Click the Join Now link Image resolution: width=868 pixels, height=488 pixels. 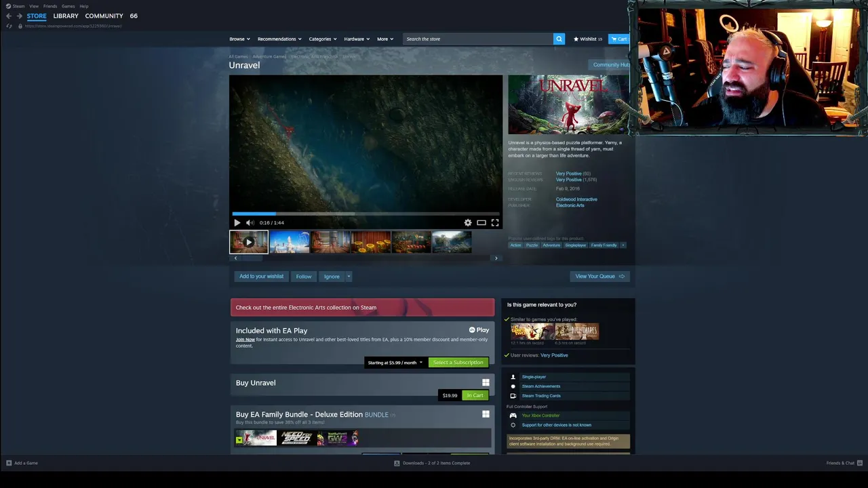[245, 340]
